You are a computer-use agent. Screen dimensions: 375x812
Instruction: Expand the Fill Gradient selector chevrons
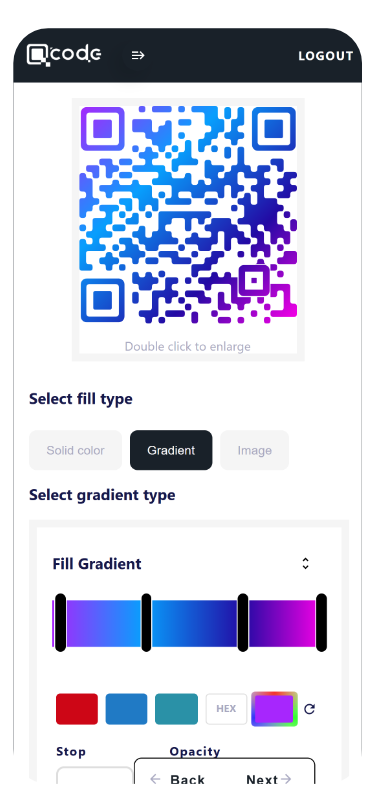306,563
